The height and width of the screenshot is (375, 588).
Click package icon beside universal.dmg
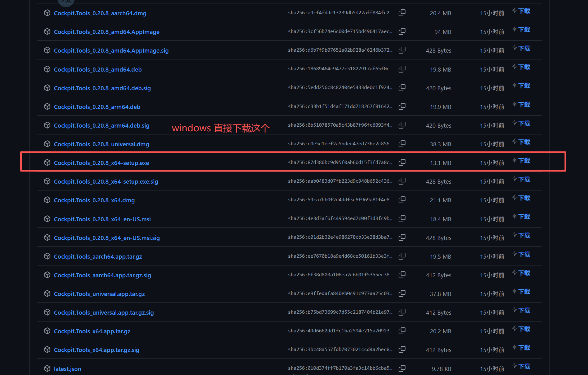pyautogui.click(x=47, y=144)
